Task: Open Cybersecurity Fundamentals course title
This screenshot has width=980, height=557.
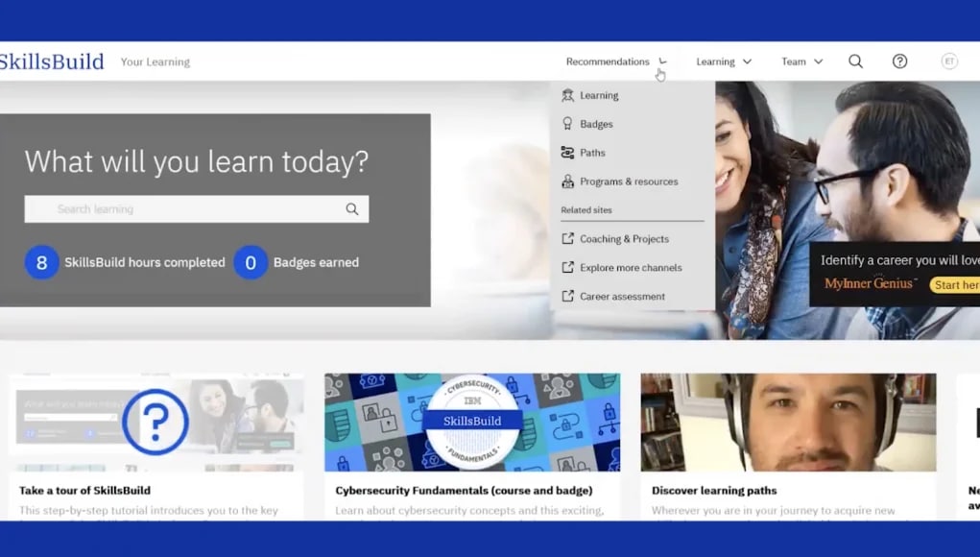Action: click(x=464, y=491)
